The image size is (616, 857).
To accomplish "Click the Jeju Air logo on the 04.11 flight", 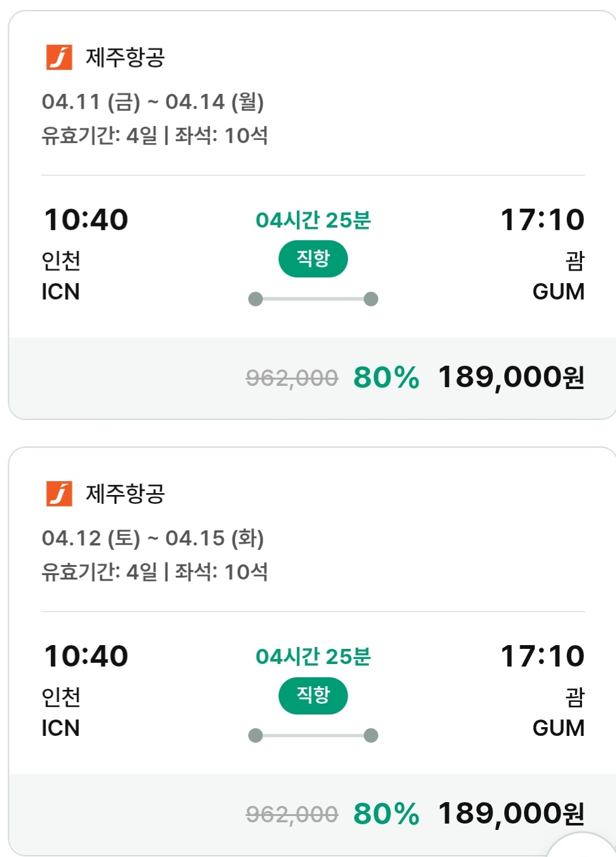I will click(x=59, y=57).
